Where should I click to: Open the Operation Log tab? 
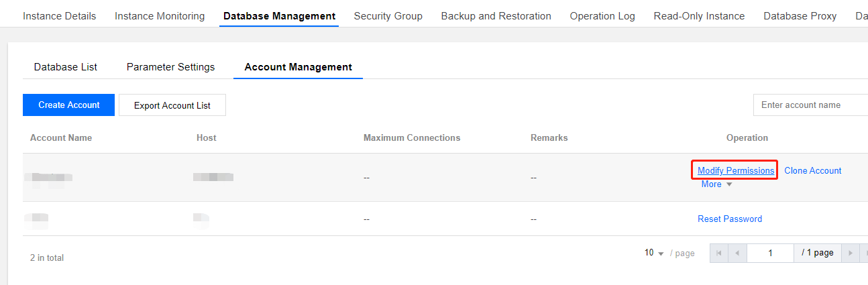point(602,16)
